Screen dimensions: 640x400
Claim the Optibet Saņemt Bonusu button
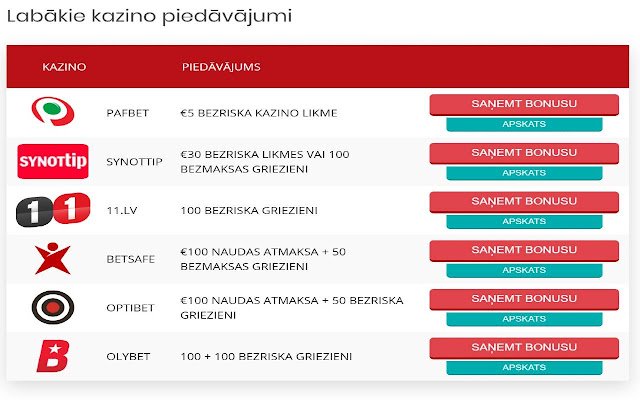click(524, 299)
